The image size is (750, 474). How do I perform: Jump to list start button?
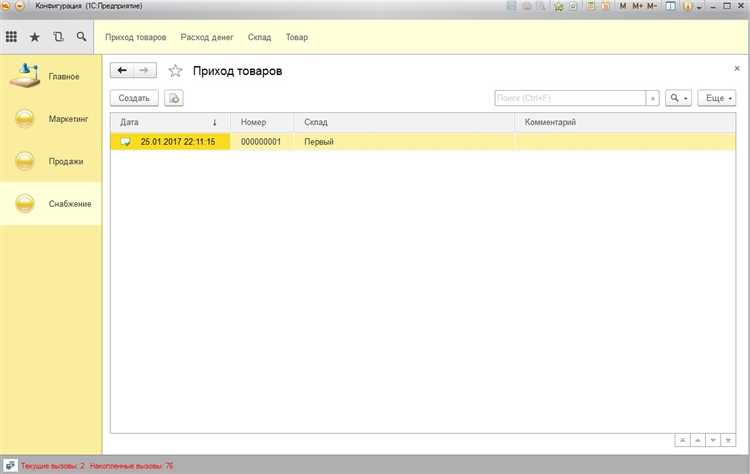click(x=683, y=440)
